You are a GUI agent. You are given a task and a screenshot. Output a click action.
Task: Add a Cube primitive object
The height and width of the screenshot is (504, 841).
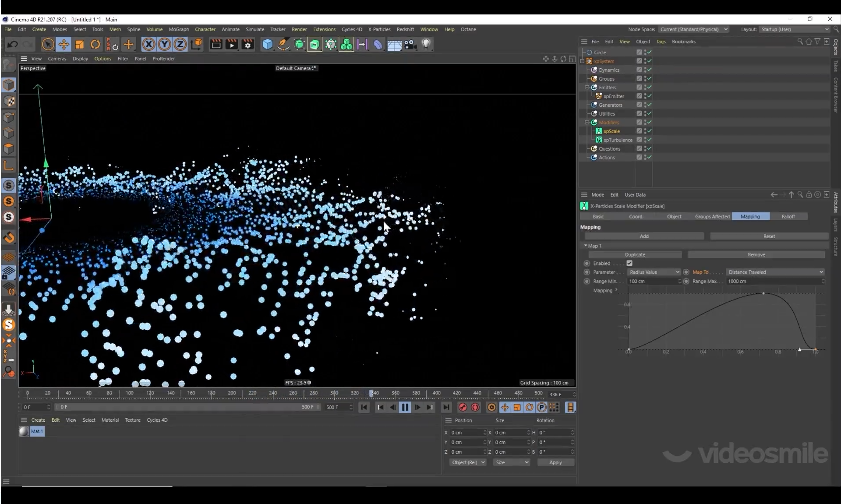tap(267, 44)
